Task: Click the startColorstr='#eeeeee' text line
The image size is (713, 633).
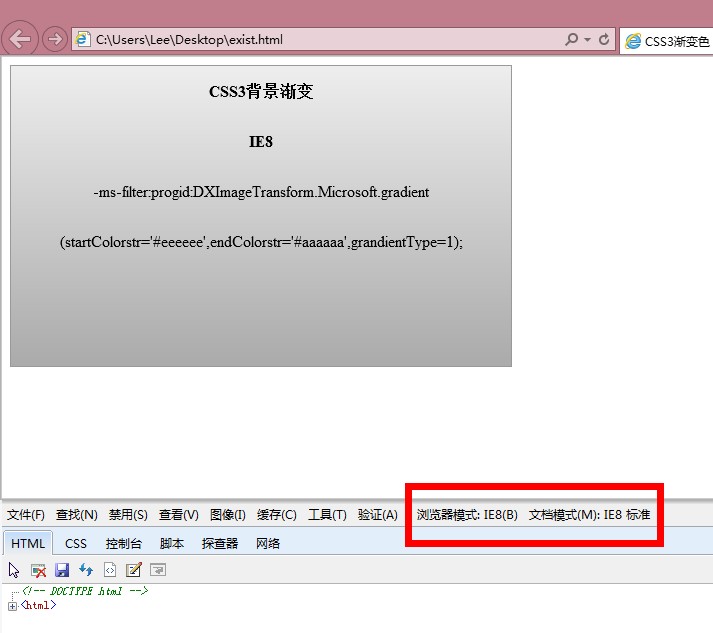Action: tap(261, 242)
